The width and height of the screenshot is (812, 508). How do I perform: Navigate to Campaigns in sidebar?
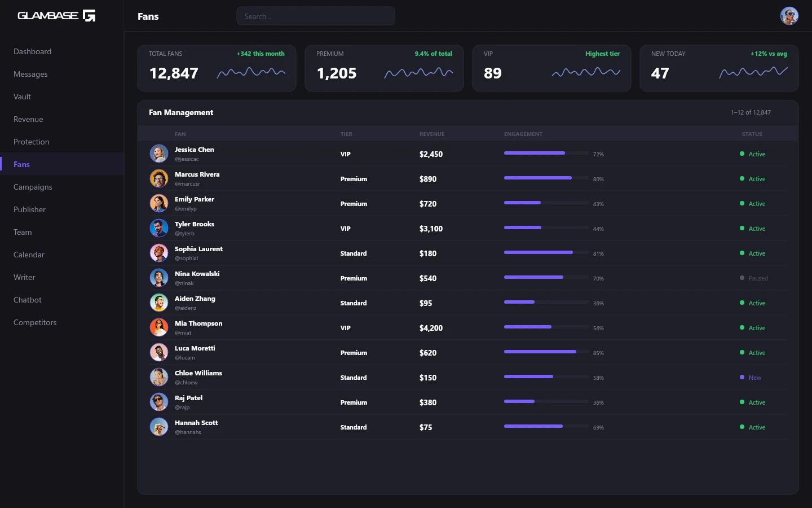tap(33, 187)
